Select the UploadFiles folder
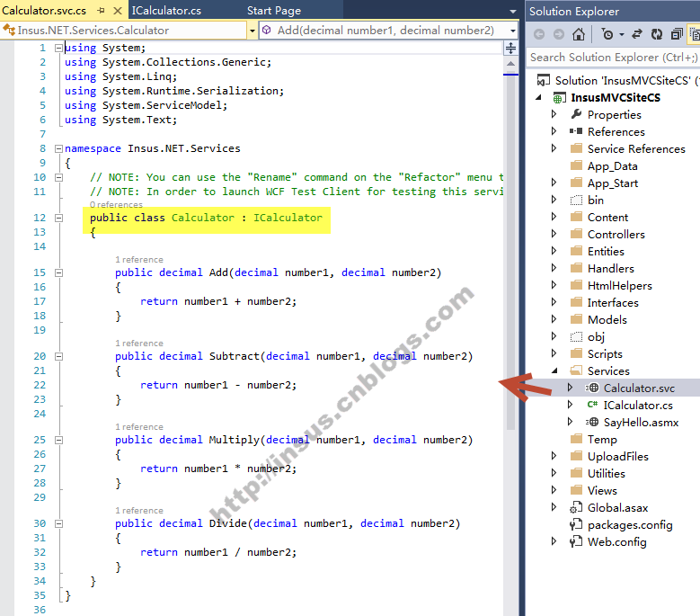The width and height of the screenshot is (700, 616). 617,456
